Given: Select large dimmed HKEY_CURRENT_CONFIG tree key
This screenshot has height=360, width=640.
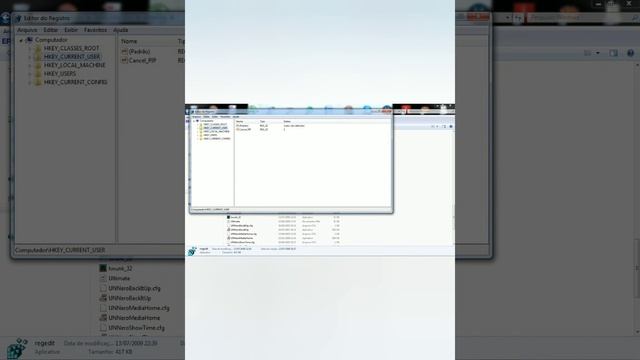Looking at the screenshot, I should tap(76, 82).
